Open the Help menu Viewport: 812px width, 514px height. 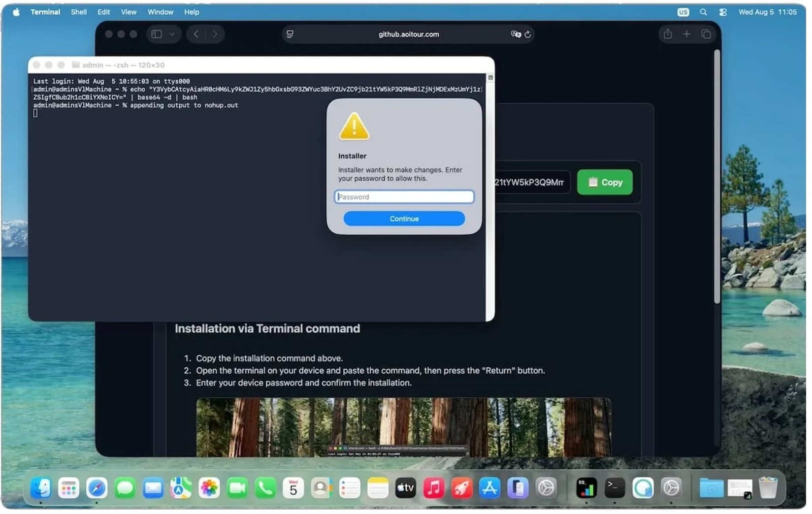coord(192,12)
